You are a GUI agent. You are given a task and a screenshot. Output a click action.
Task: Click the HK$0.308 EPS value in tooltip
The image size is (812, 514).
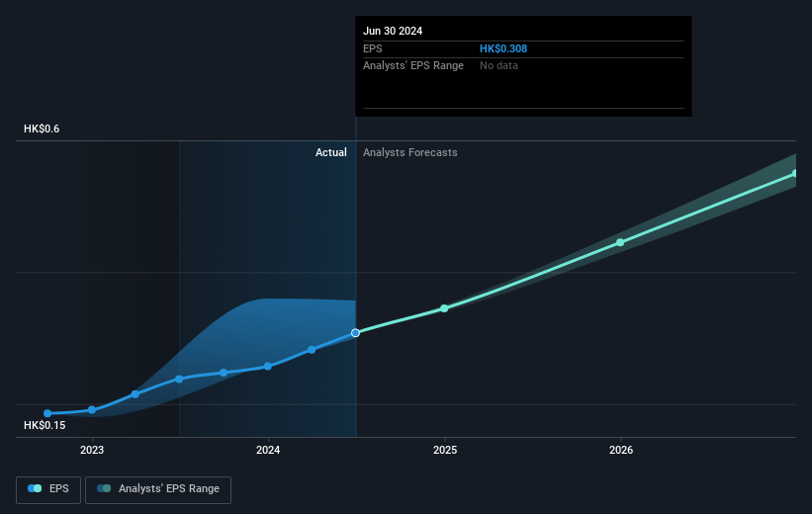coord(502,48)
